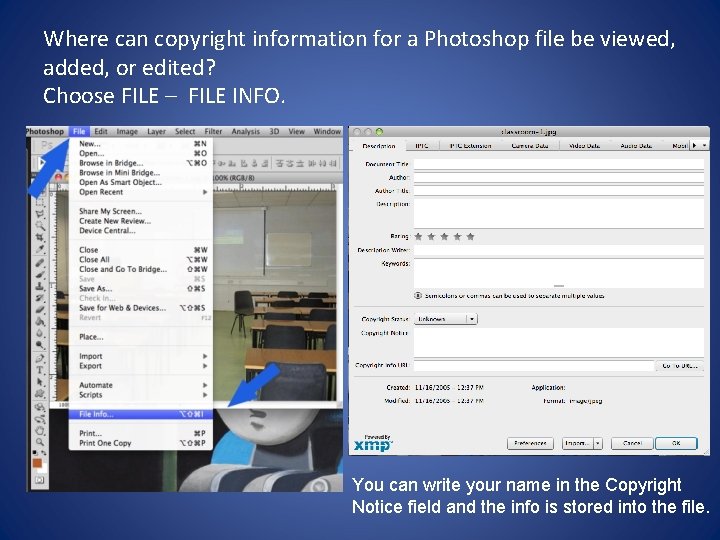Click the Copyright Info URL field
This screenshot has height=540, width=720.
click(x=534, y=366)
